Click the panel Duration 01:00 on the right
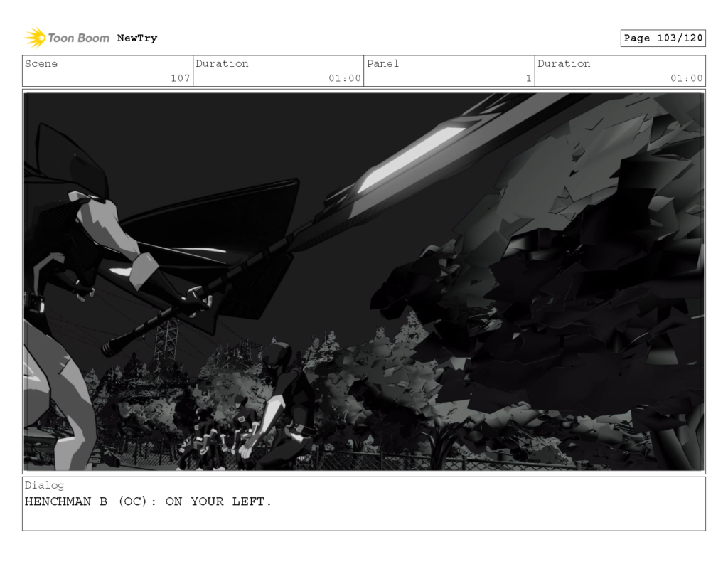728x564 pixels. pyautogui.click(x=687, y=79)
